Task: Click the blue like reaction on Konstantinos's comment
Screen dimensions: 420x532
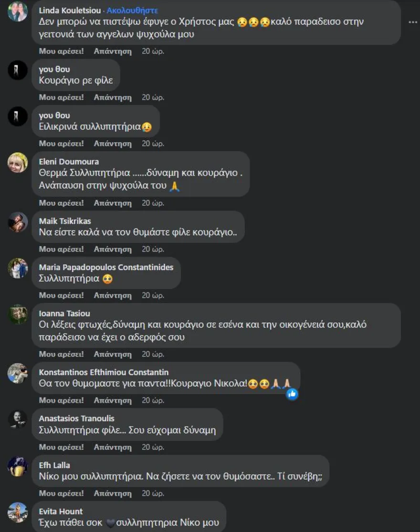Action: tap(292, 394)
